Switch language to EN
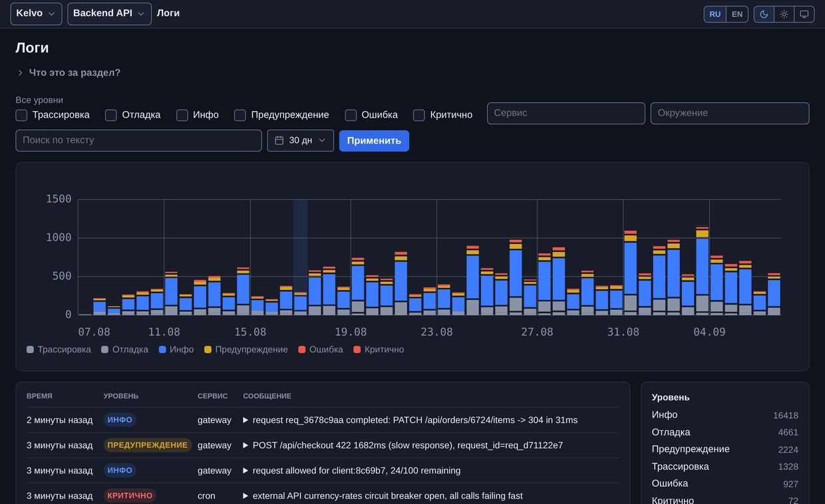The width and height of the screenshot is (825, 504). click(x=737, y=14)
